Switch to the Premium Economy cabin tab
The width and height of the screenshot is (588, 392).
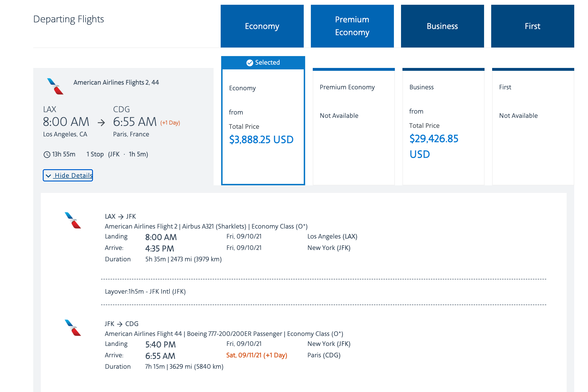(352, 26)
